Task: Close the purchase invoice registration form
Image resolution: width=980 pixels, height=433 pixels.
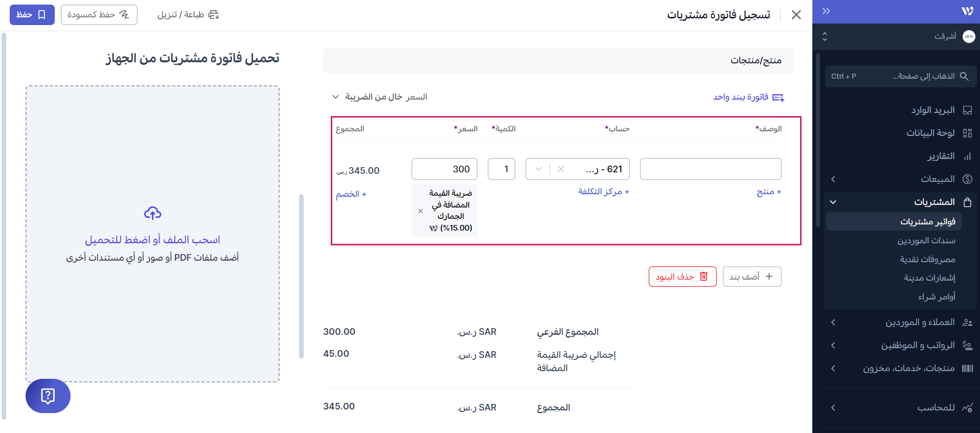Action: [796, 15]
